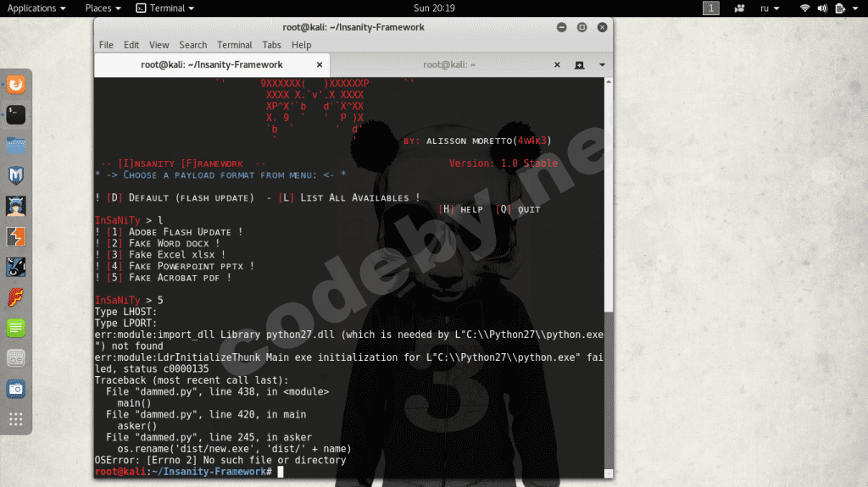The image size is (868, 487).
Task: Open the terminal tabs dropdown arrow
Action: (602, 64)
